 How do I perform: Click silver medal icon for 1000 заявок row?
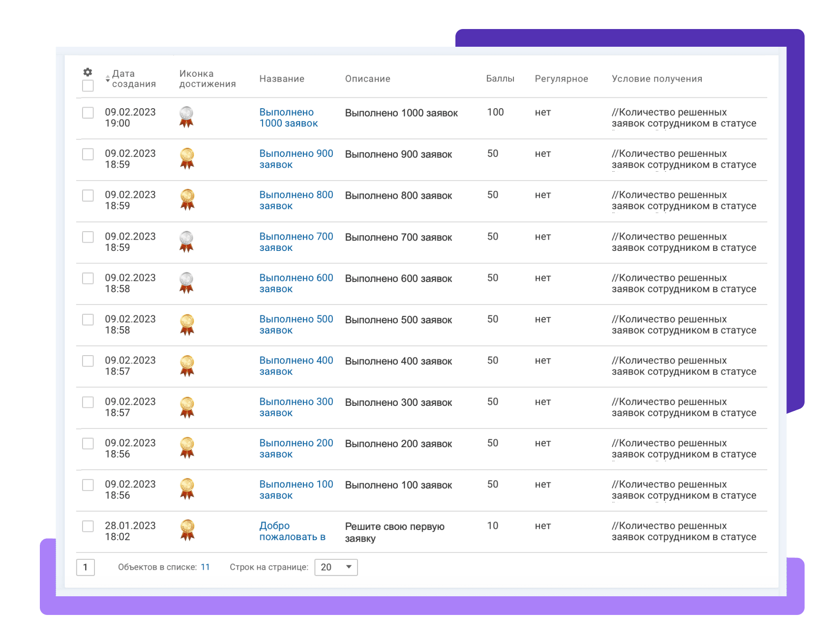click(186, 117)
